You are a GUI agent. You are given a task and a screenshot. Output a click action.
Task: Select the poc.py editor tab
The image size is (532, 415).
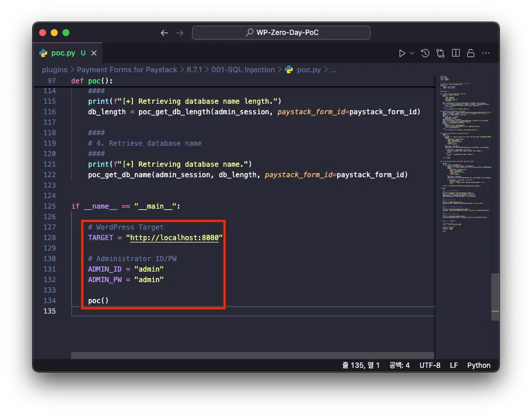63,53
